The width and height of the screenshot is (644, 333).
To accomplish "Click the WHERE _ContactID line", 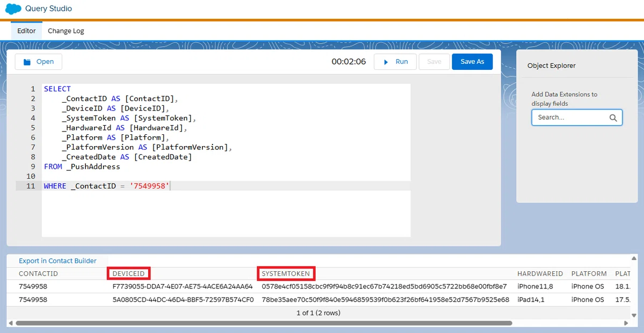I will (107, 186).
